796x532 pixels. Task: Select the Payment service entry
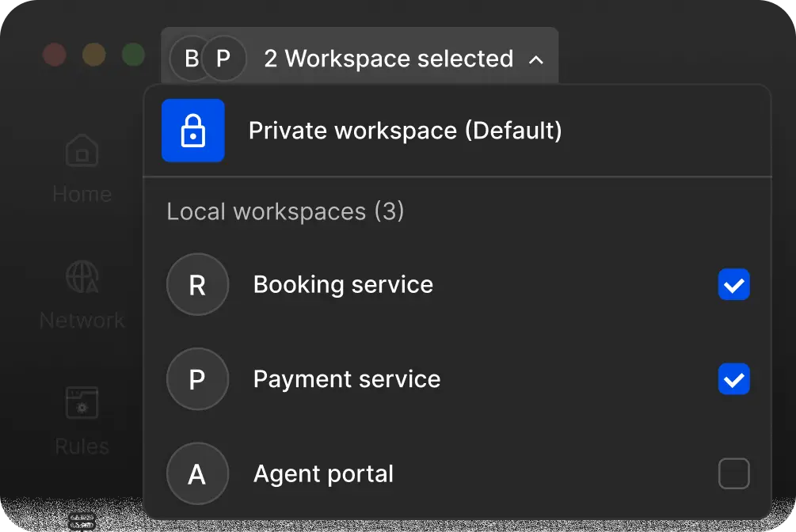[346, 379]
